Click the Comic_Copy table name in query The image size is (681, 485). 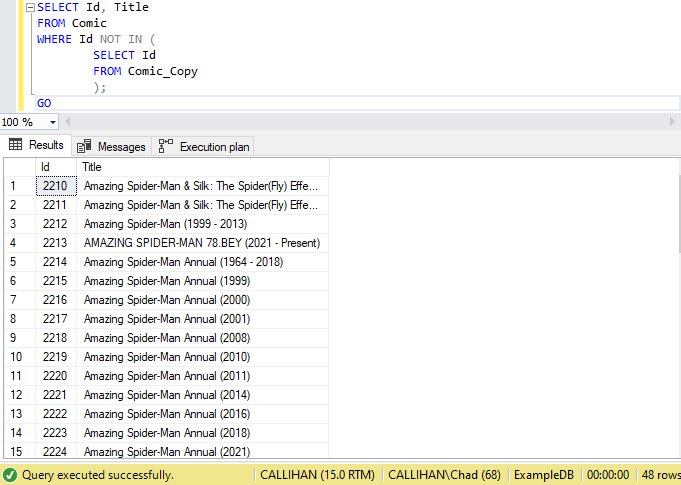(163, 71)
